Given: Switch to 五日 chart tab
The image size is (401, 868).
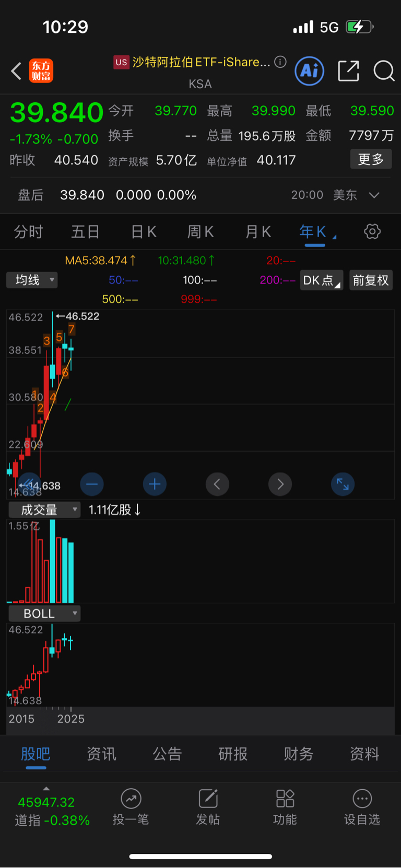Looking at the screenshot, I should [85, 232].
